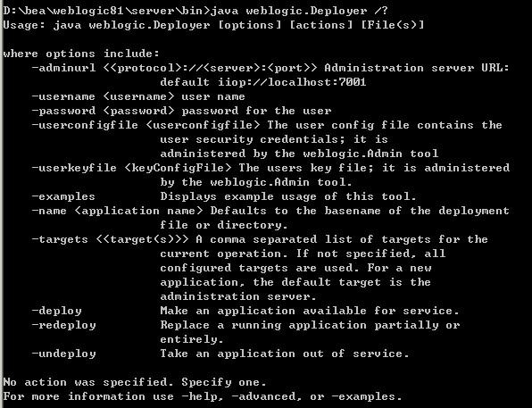The width and height of the screenshot is (532, 408).
Task: Click the default iiop://localhost:7001 URL text
Action: [x=263, y=82]
